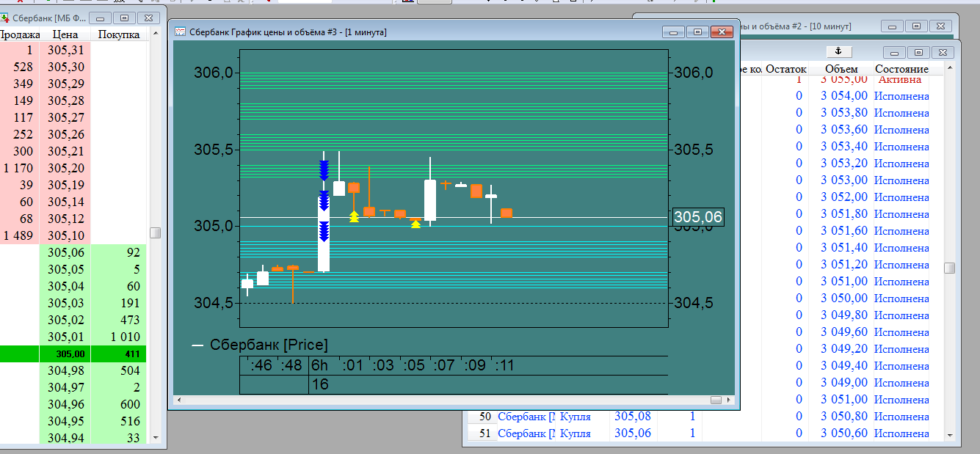
Task: Click the orders table scrollbar up arrow
Action: [x=950, y=69]
